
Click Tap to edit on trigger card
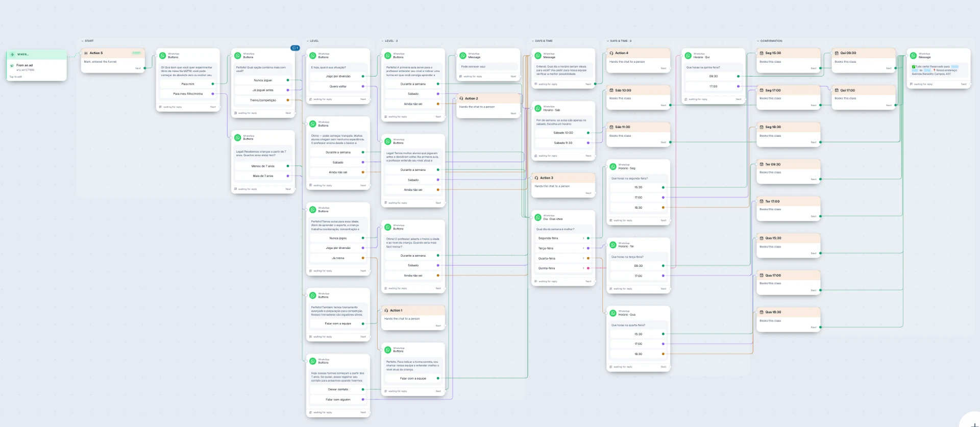[15, 77]
